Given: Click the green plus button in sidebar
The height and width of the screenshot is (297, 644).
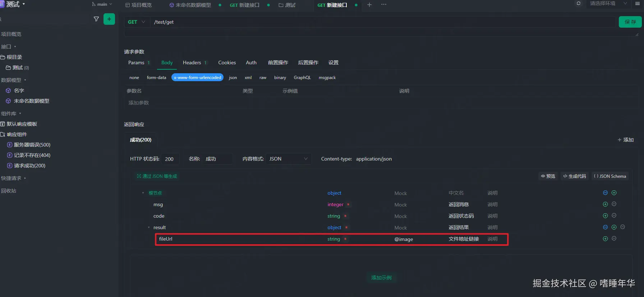Looking at the screenshot, I should click(109, 19).
